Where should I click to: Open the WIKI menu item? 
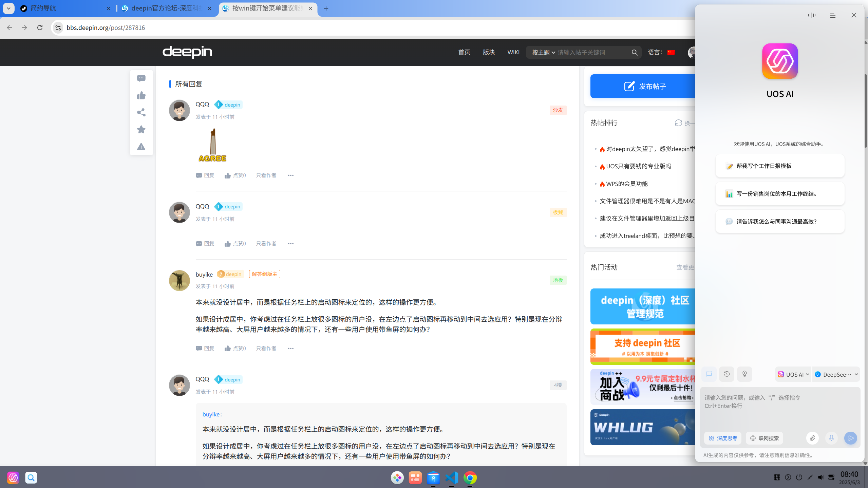513,52
